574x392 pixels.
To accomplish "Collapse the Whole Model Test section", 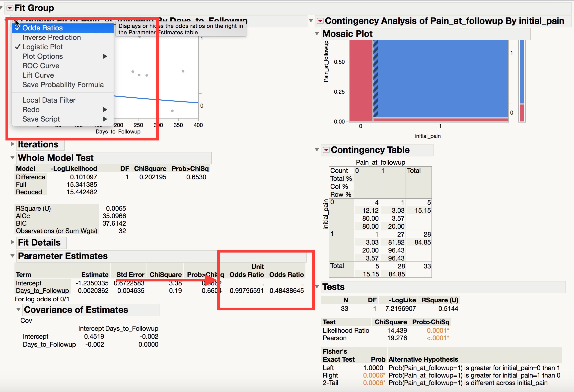I will pos(12,158).
